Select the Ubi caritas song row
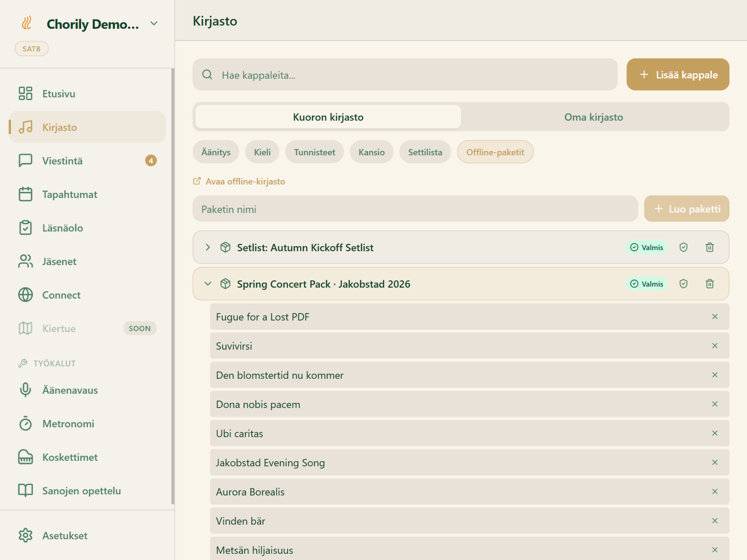 470,433
